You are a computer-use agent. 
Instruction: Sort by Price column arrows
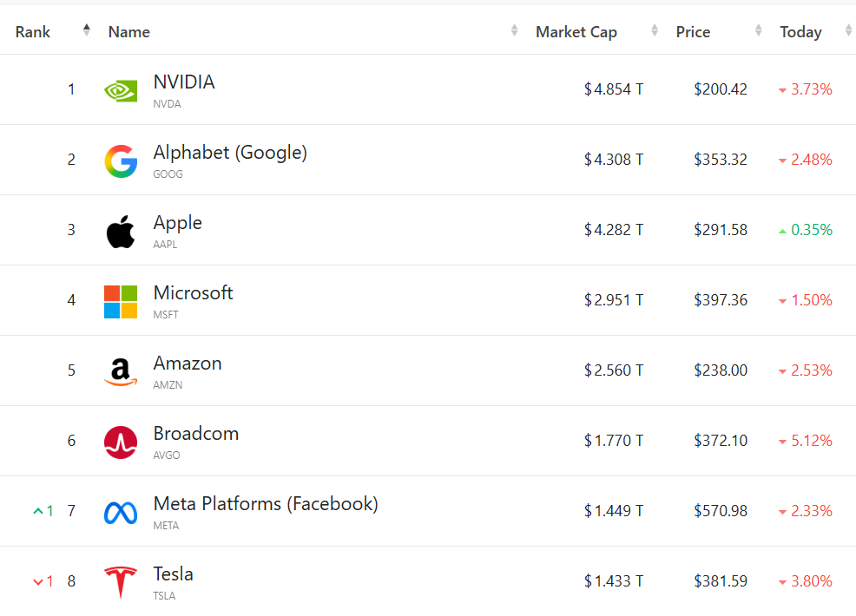point(758,30)
